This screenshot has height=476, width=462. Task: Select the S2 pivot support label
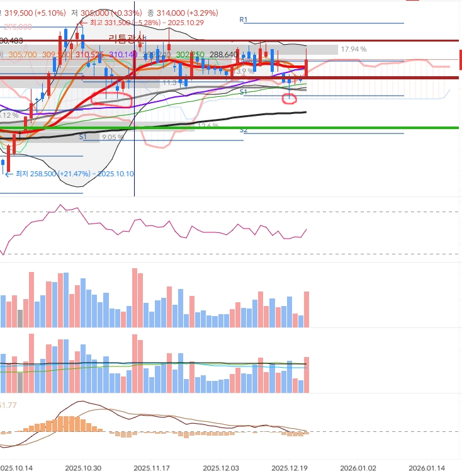[x=244, y=130]
